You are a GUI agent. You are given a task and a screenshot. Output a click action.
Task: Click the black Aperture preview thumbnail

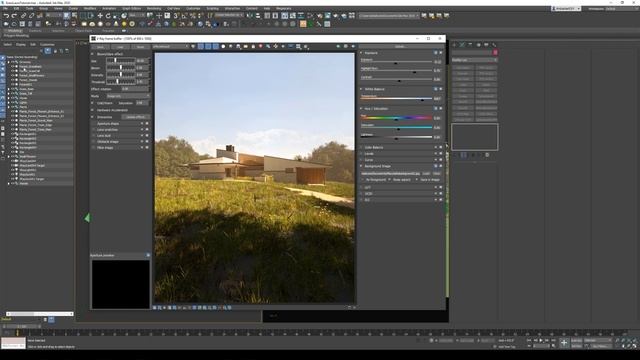(121, 284)
